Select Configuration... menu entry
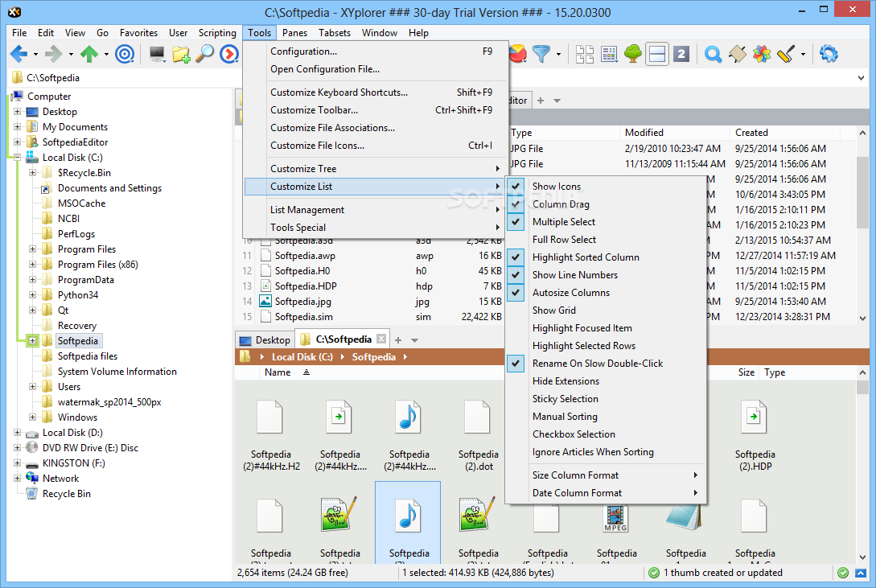Image resolution: width=876 pixels, height=588 pixels. (x=376, y=51)
